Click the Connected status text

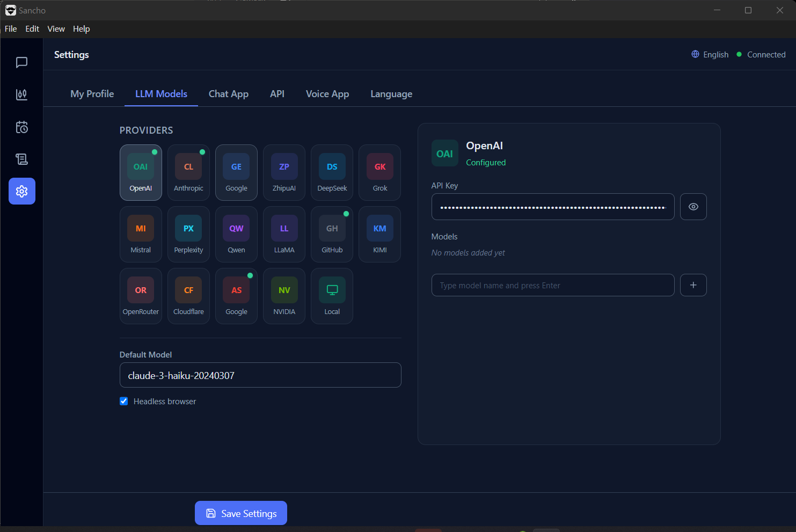766,55
